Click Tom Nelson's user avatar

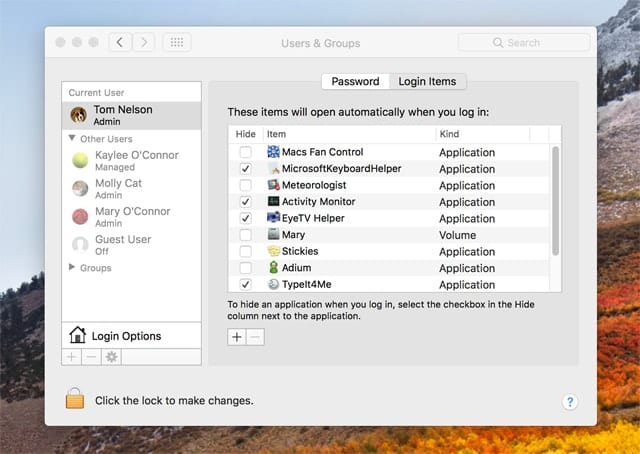click(78, 114)
